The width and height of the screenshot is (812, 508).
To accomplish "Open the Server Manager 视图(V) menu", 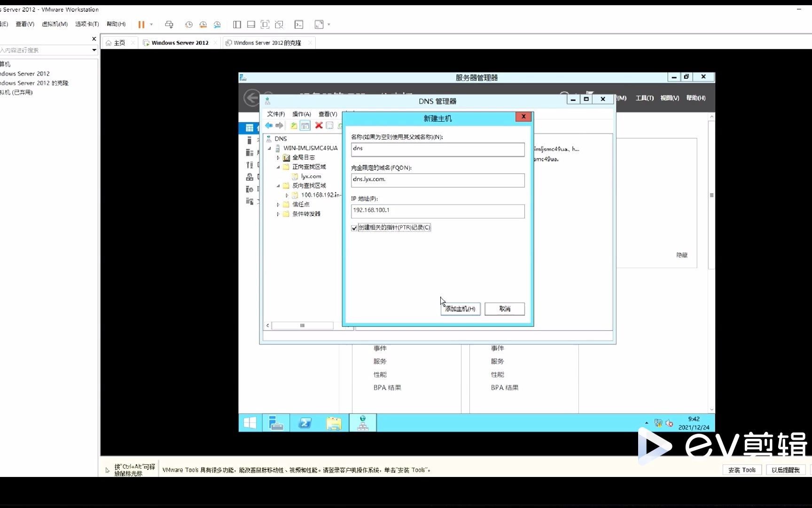I will tap(670, 98).
